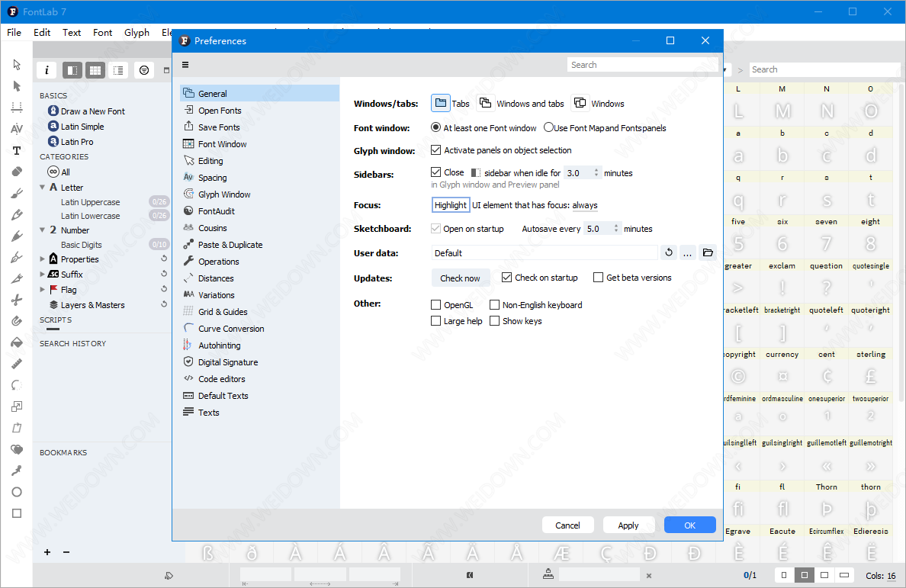Open Preferences hamburger menu
The image size is (906, 588).
(x=185, y=65)
